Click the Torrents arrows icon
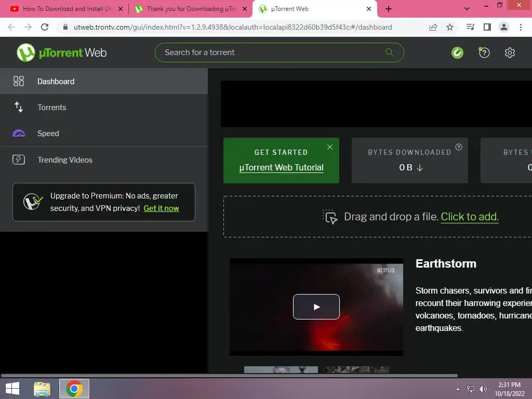The height and width of the screenshot is (399, 532). (19, 107)
